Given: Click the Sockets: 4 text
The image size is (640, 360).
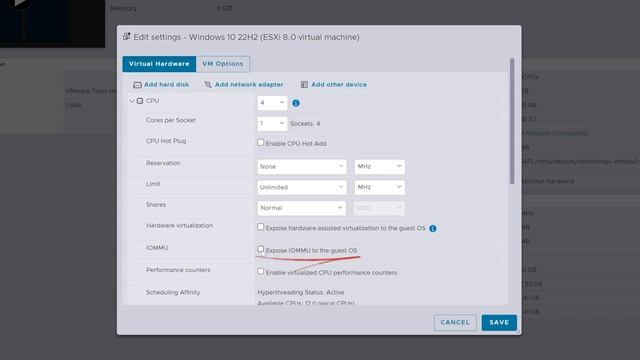Looking at the screenshot, I should point(305,124).
